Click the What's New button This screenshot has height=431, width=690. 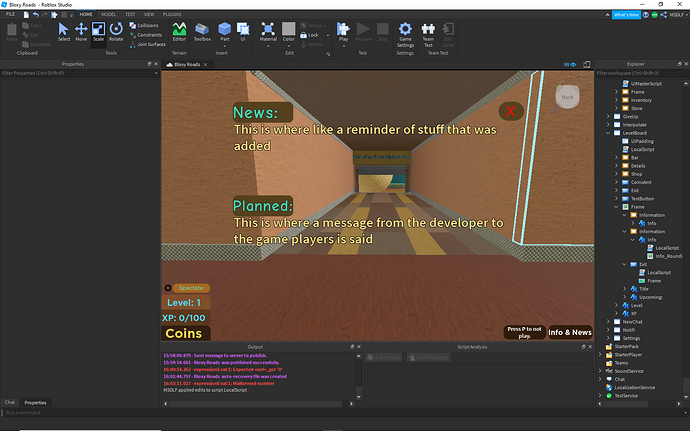[x=626, y=15]
